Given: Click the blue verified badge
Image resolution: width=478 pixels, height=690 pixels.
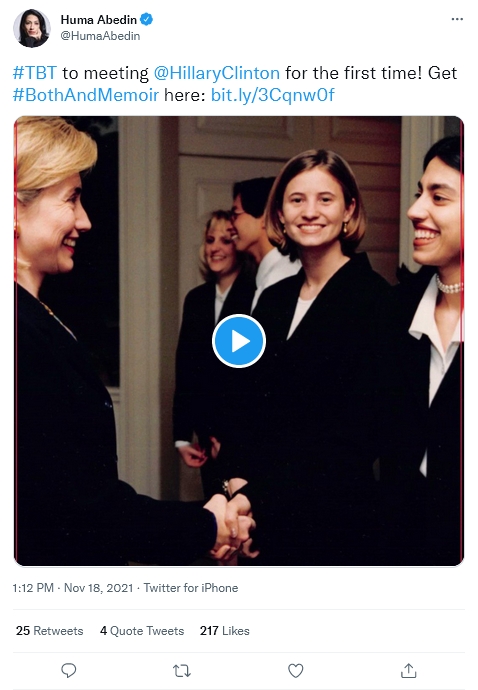Looking at the screenshot, I should (147, 19).
